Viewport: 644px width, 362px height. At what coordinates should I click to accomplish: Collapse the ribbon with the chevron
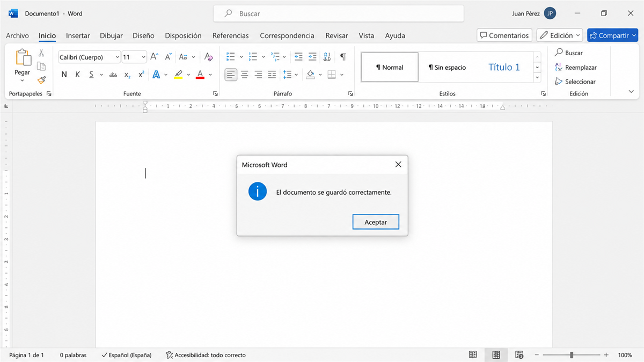(631, 92)
